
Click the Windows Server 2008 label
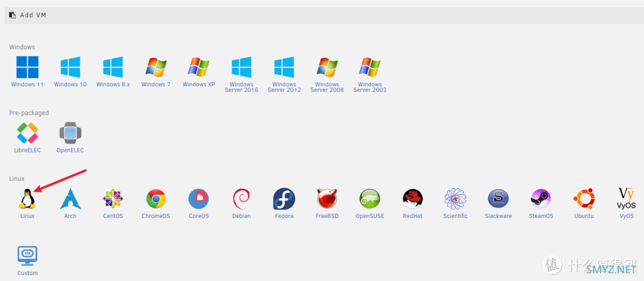(x=327, y=87)
